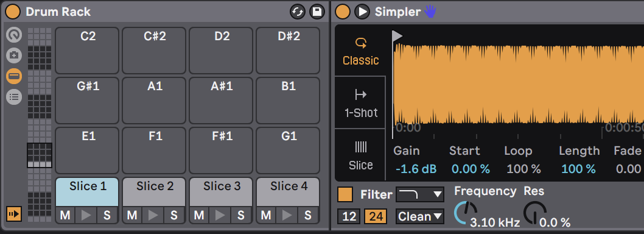Click the filter Res knob
The image size is (644, 234).
[x=535, y=212]
